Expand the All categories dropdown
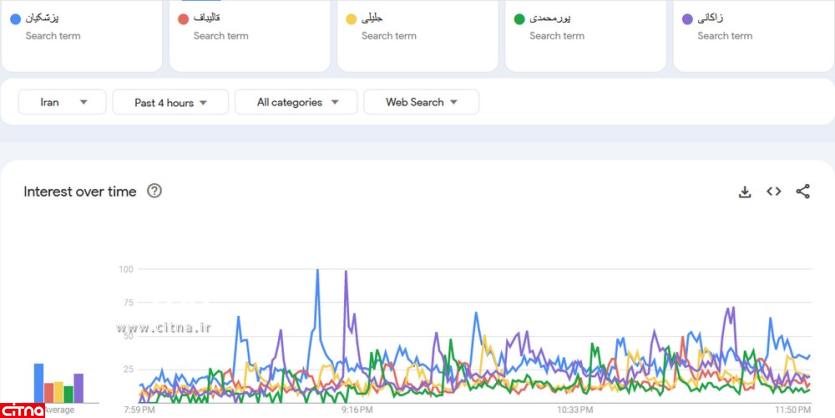This screenshot has width=835, height=418. click(297, 102)
